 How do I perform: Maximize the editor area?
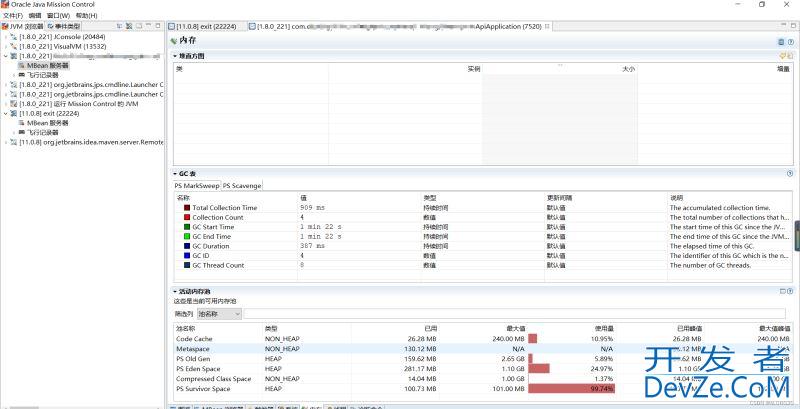coord(793,25)
